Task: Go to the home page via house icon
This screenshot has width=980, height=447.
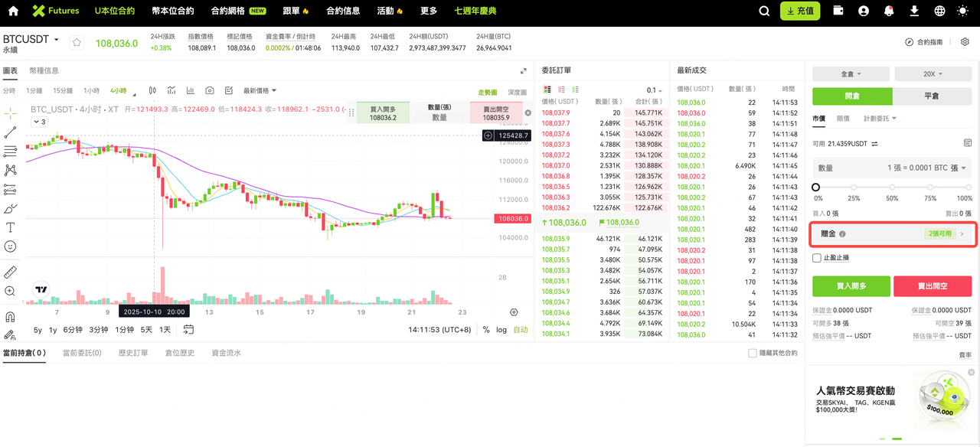Action: point(13,11)
